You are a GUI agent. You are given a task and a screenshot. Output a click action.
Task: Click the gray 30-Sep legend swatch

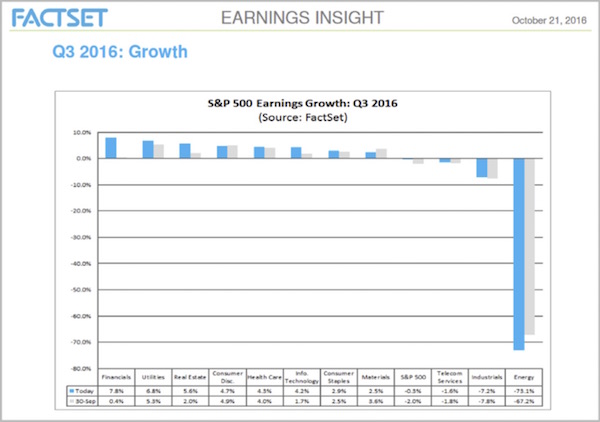(71, 401)
